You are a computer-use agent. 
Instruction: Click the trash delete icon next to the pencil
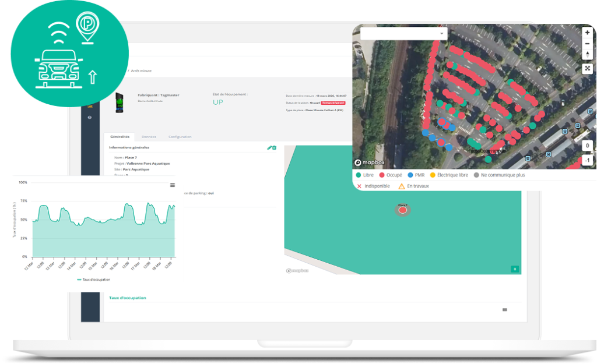[275, 147]
